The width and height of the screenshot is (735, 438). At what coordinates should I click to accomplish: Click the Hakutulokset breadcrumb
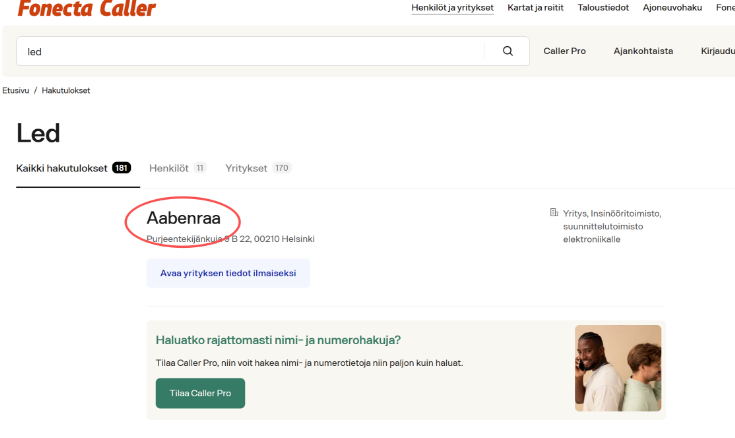click(66, 91)
